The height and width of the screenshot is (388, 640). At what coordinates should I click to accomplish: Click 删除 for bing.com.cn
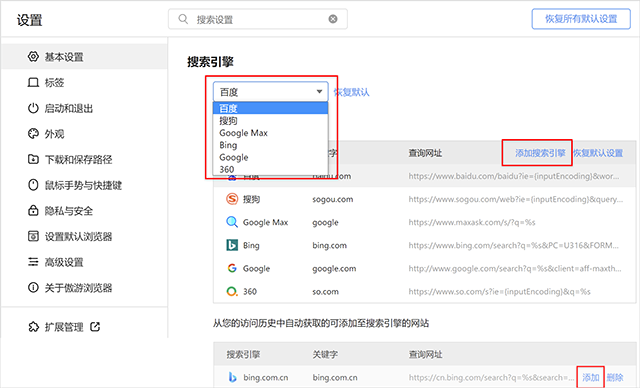(615, 377)
